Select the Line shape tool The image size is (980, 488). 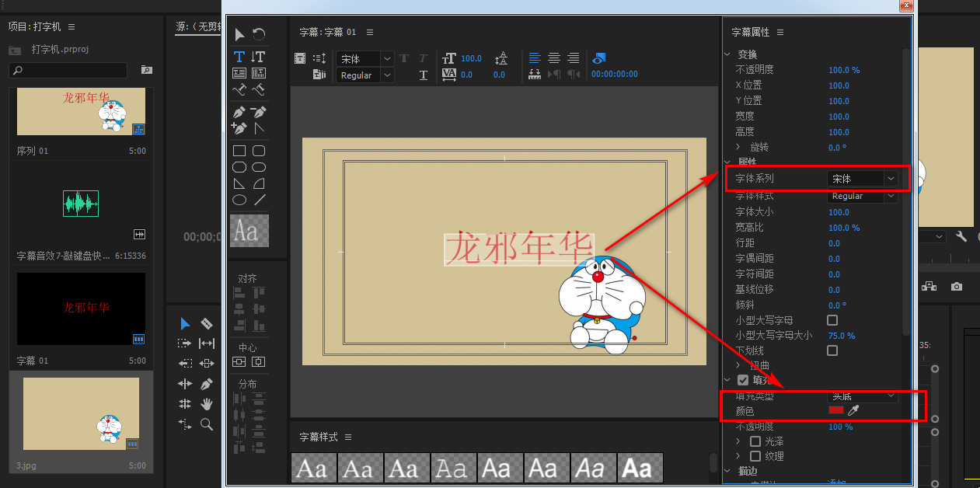point(259,200)
